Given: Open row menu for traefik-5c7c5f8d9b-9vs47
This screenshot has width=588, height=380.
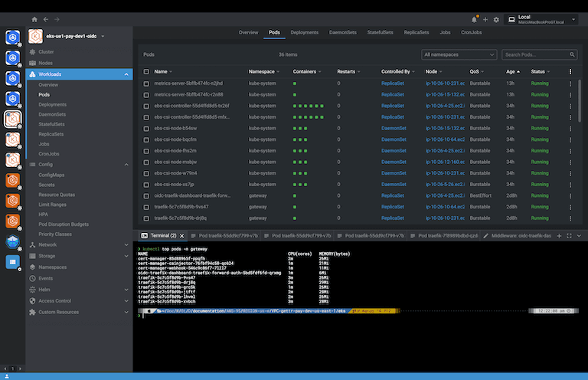Looking at the screenshot, I should (570, 207).
